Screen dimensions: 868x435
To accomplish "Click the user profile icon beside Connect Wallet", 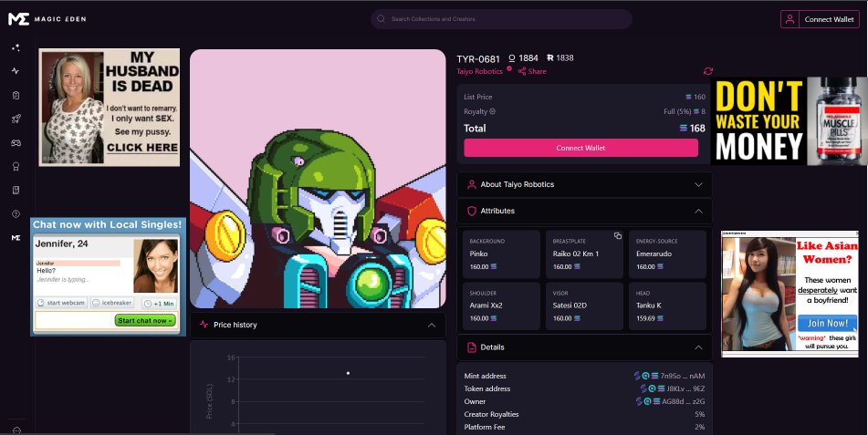I will coord(790,19).
